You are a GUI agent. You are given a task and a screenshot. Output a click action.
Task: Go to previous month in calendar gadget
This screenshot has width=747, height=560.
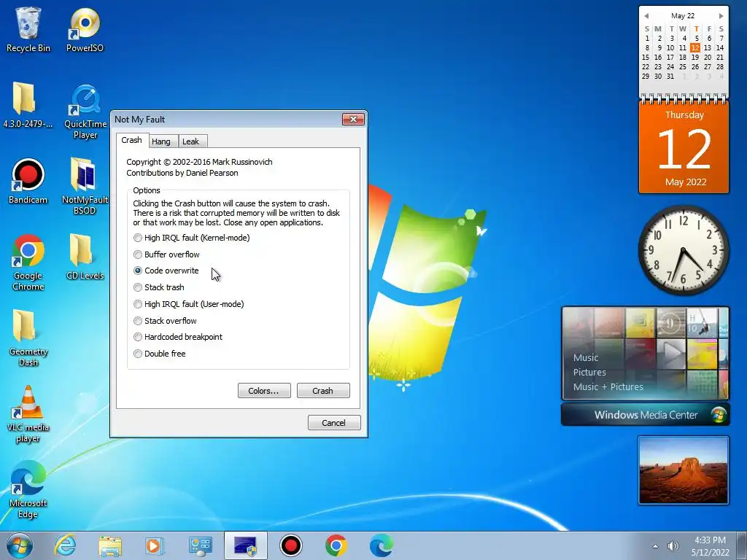click(x=646, y=16)
